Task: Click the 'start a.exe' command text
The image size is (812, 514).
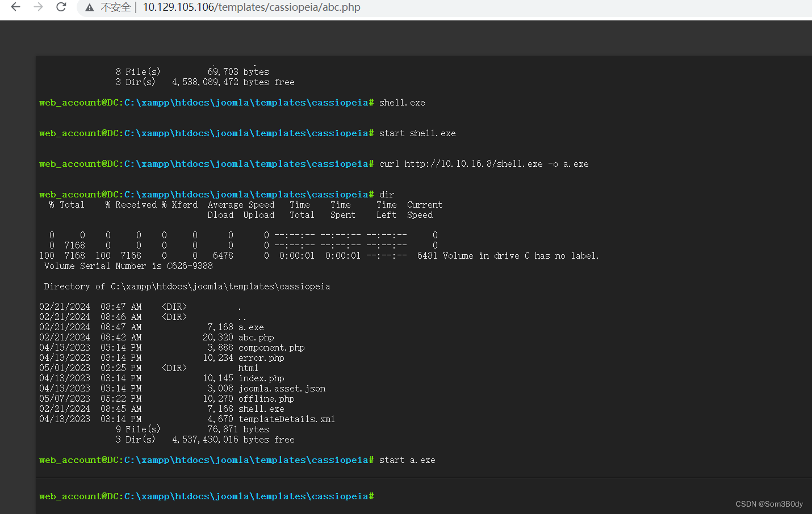Action: pos(407,460)
